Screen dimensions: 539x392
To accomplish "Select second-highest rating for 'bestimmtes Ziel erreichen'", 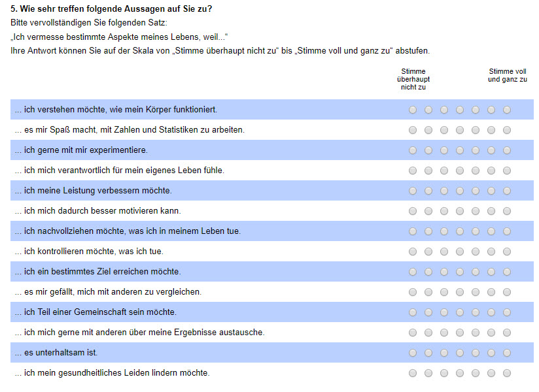I will pos(491,272).
